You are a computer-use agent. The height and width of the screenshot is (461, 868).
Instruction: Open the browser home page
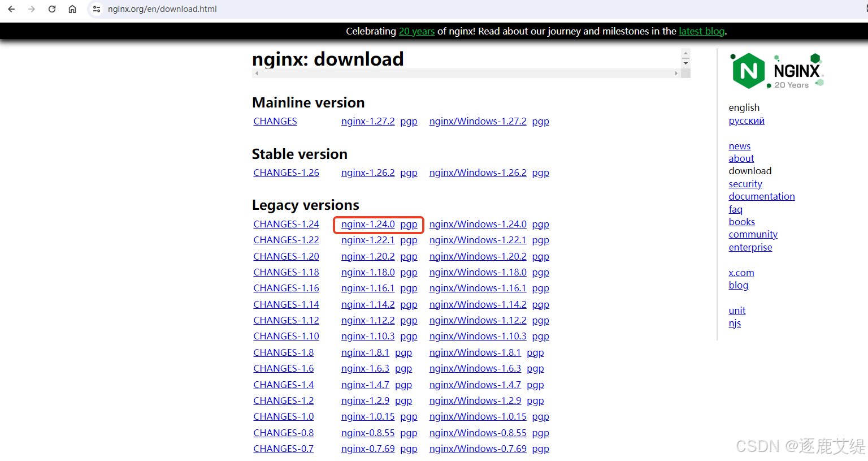pos(72,9)
